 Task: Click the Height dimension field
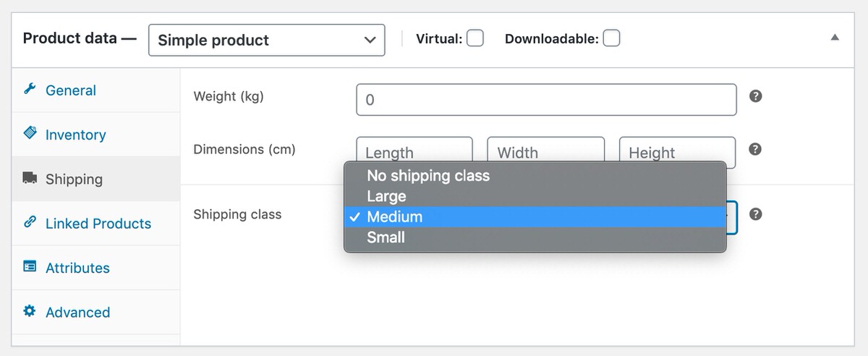pos(677,153)
